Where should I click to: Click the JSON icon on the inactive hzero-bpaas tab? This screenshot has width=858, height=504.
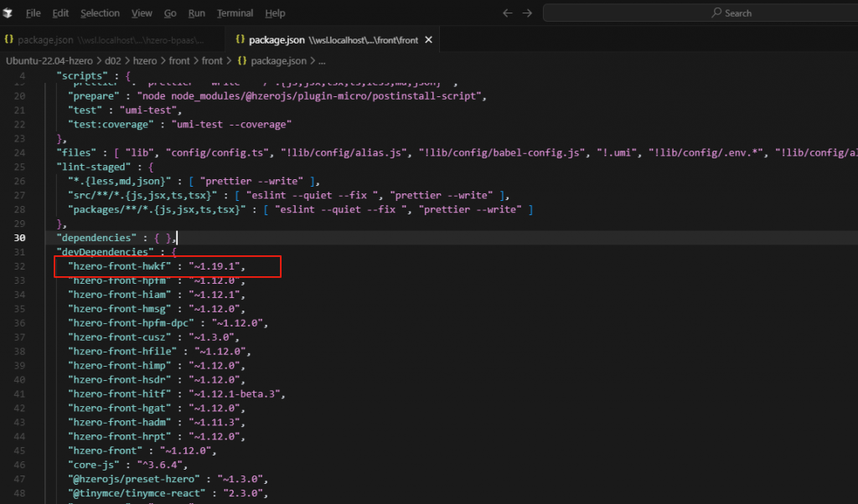pyautogui.click(x=9, y=40)
